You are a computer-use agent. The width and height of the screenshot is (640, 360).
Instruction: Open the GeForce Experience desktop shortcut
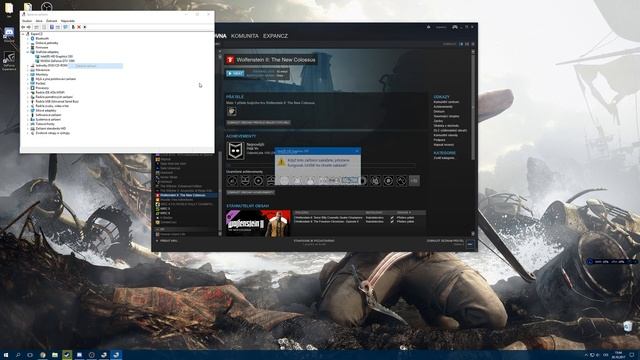tap(9, 60)
